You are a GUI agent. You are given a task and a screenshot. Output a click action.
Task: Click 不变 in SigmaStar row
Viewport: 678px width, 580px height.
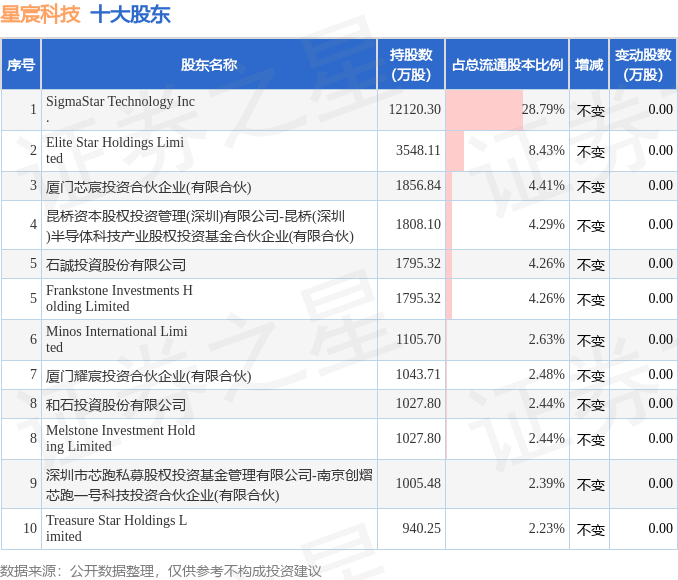pos(590,111)
